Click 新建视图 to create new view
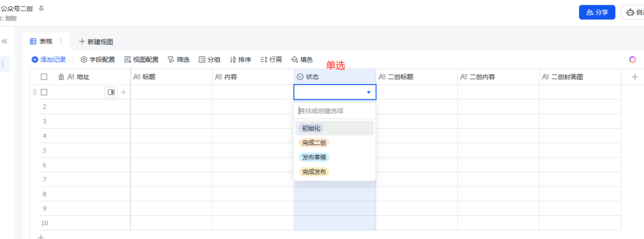 point(96,42)
